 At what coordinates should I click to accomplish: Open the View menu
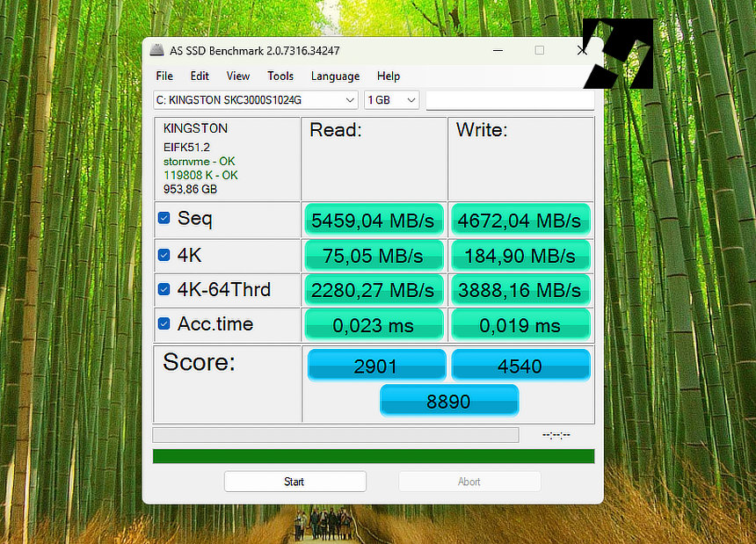pos(237,76)
